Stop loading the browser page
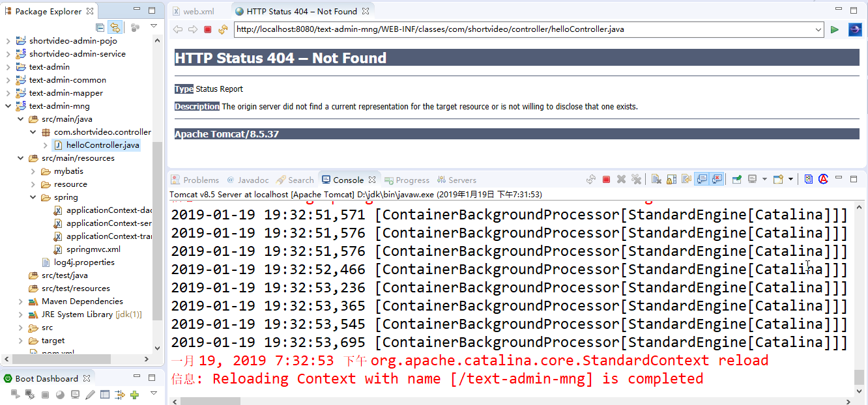 click(208, 29)
